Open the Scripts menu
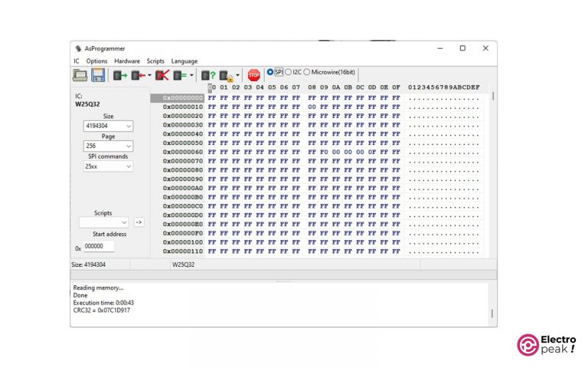 (155, 61)
